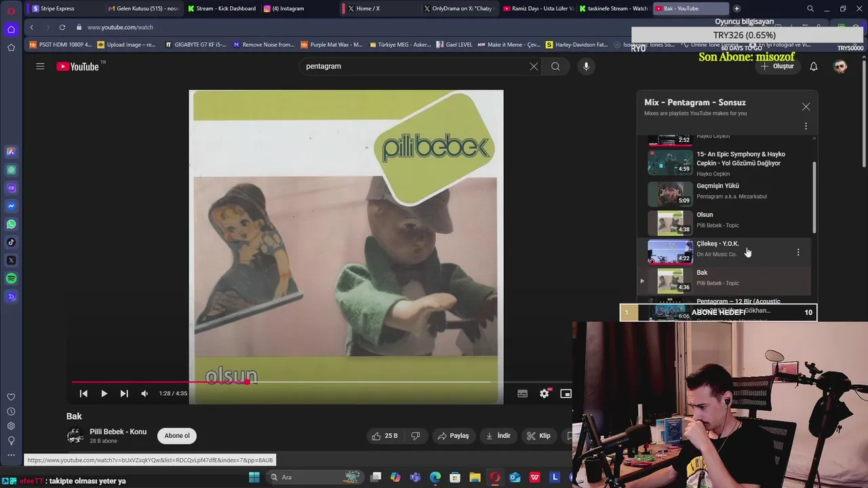
Task: Skip to previous video
Action: tap(83, 394)
